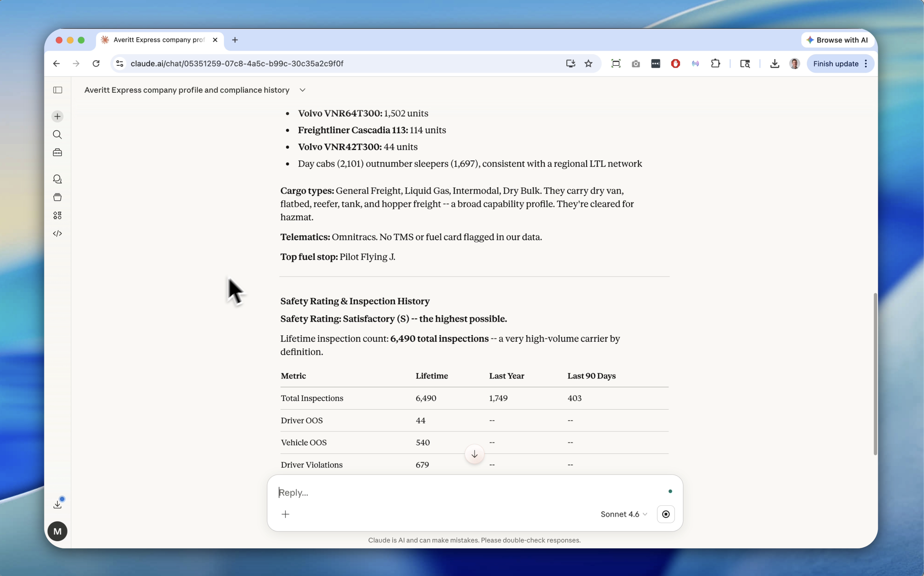Open a new browser tab

tap(235, 39)
